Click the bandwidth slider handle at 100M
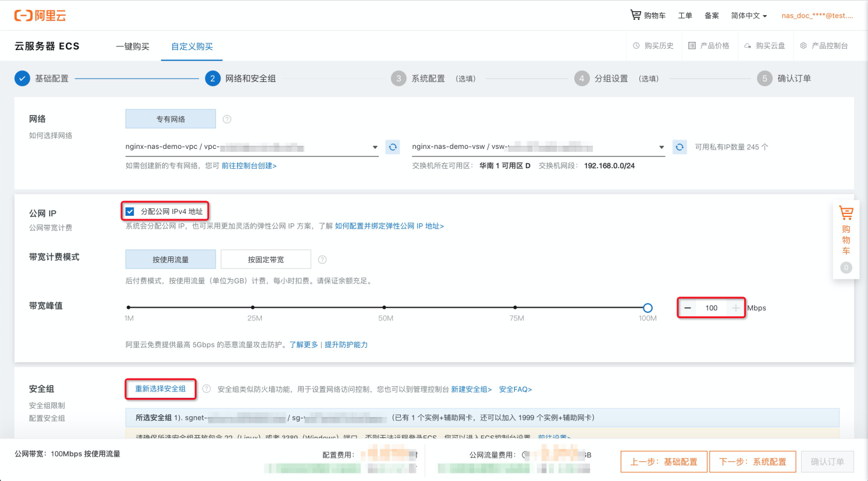The width and height of the screenshot is (868, 481). pyautogui.click(x=648, y=308)
